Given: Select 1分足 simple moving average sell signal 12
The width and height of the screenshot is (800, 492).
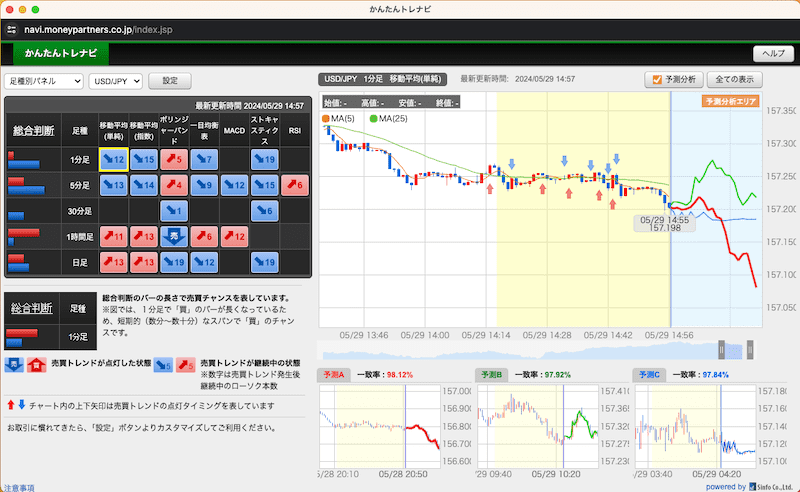Looking at the screenshot, I should (x=113, y=159).
